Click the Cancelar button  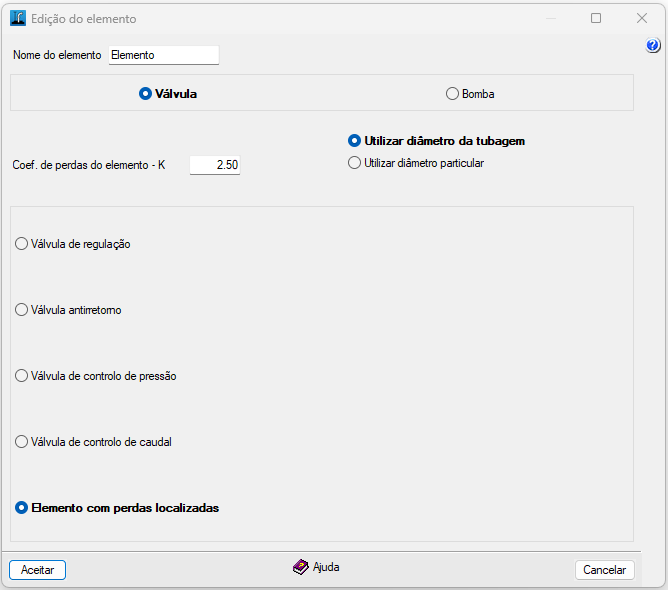click(605, 570)
